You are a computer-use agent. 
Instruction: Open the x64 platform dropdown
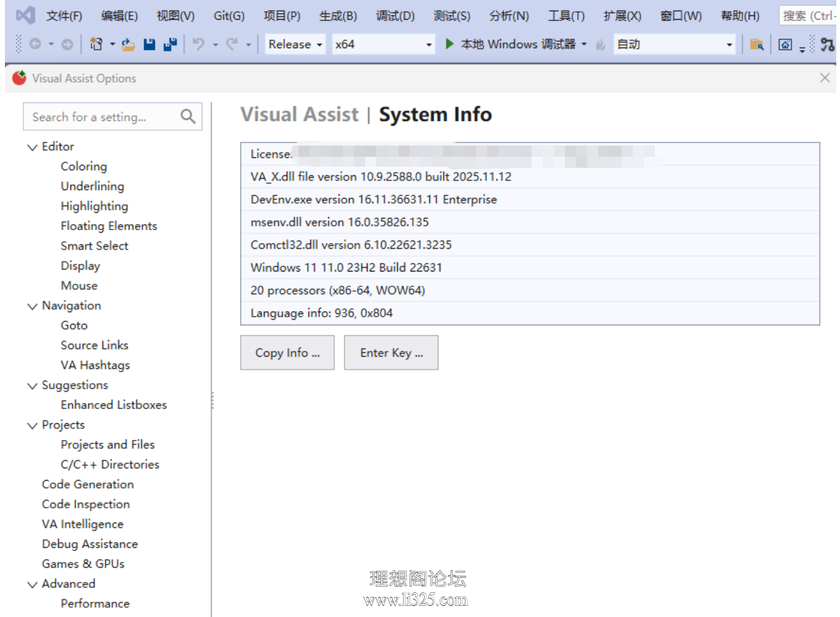pyautogui.click(x=383, y=44)
